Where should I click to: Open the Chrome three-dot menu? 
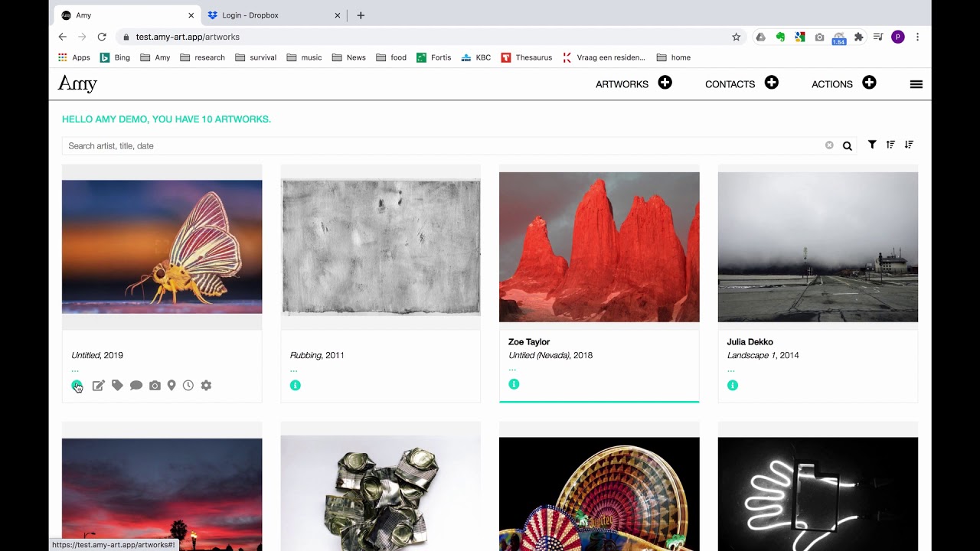pyautogui.click(x=917, y=37)
